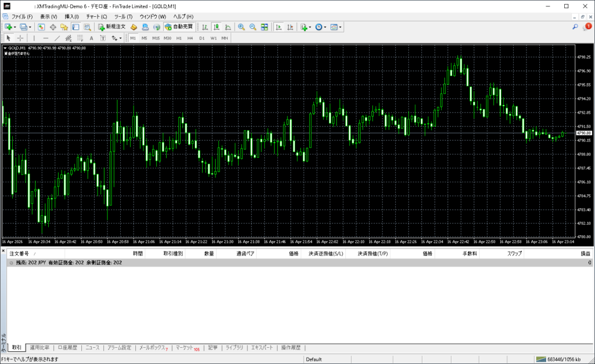Viewport: 595px width, 364px height.
Task: Zoom in on the chart
Action: (241, 27)
